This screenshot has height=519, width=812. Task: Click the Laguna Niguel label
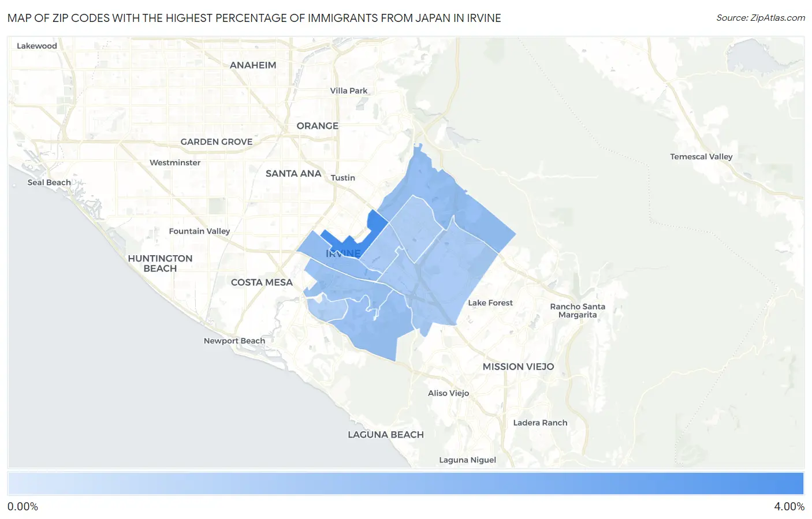(468, 460)
